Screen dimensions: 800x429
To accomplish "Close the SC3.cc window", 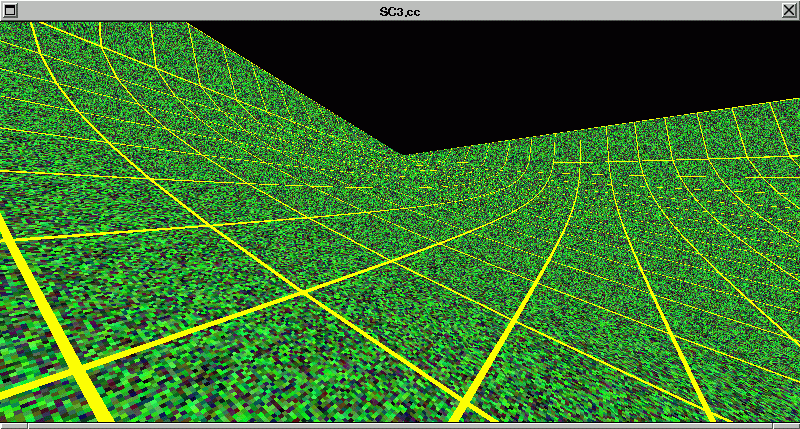I will coord(790,9).
